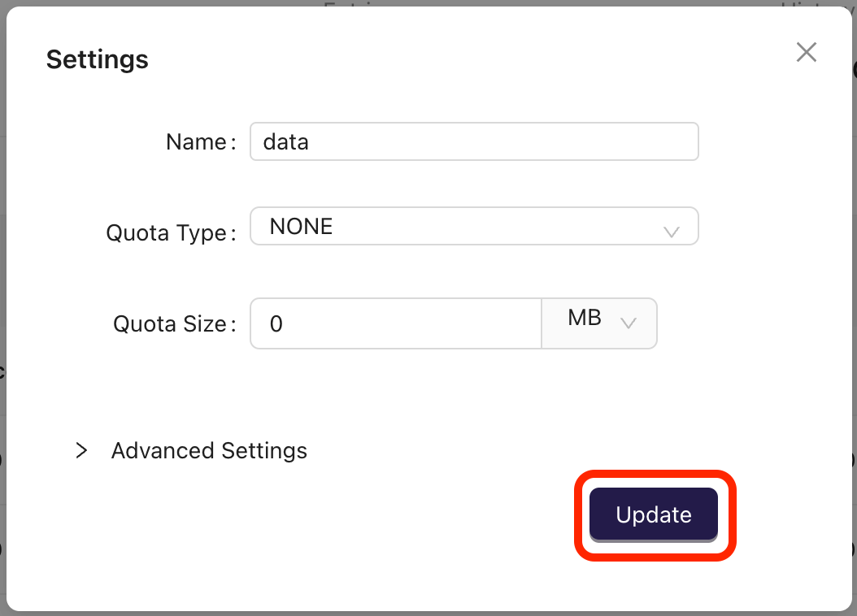857x616 pixels.
Task: Click the X icon at top right
Action: (x=806, y=52)
